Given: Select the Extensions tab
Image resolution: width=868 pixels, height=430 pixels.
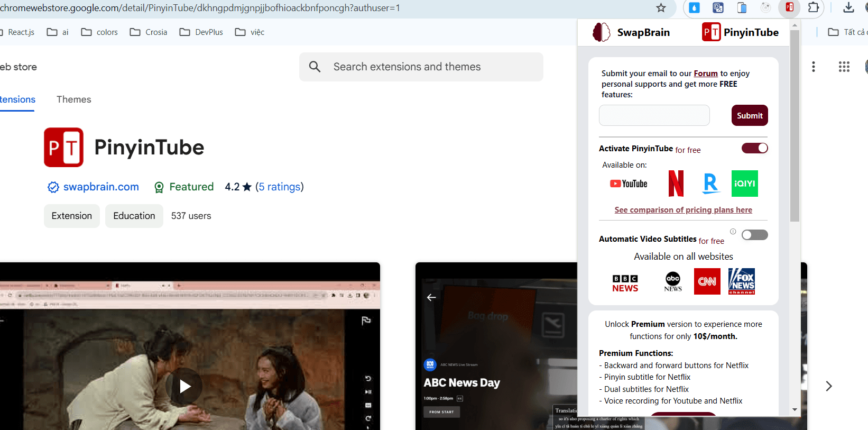Looking at the screenshot, I should pyautogui.click(x=17, y=99).
